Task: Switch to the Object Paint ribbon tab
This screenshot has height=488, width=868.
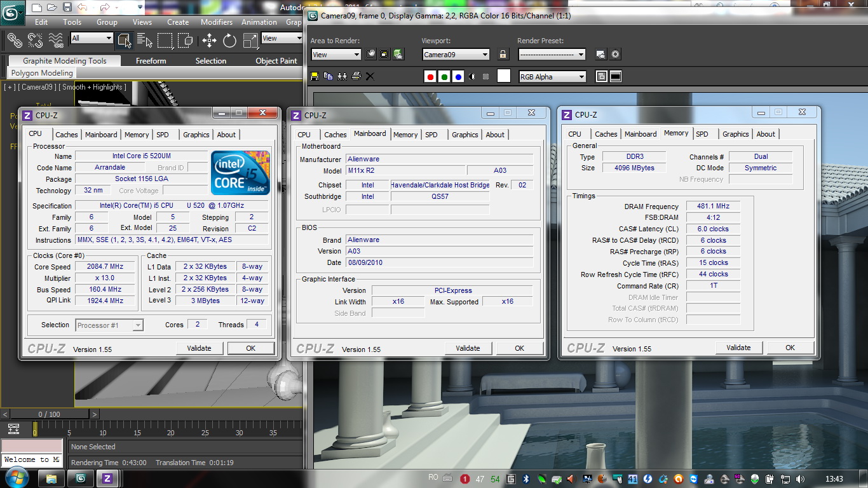Action: [276, 61]
